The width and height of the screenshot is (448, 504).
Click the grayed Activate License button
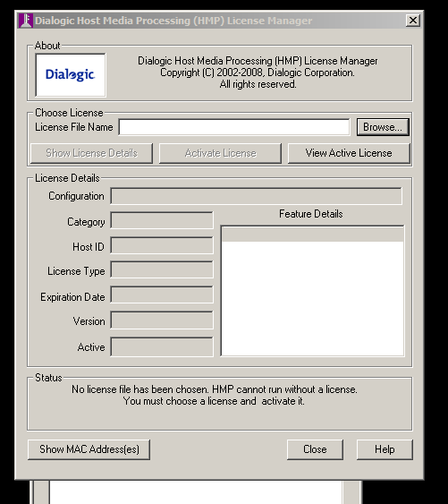[220, 153]
